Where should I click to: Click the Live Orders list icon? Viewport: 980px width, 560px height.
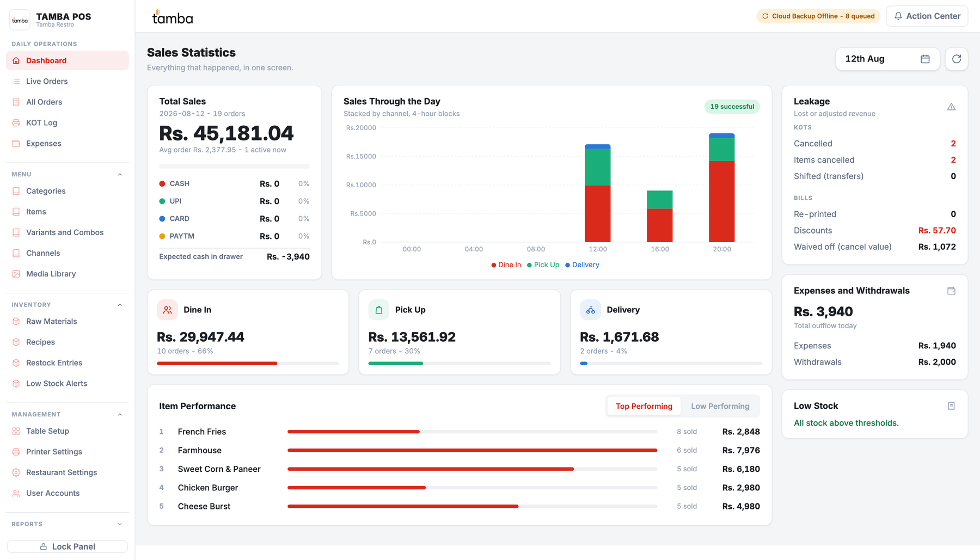pyautogui.click(x=16, y=82)
